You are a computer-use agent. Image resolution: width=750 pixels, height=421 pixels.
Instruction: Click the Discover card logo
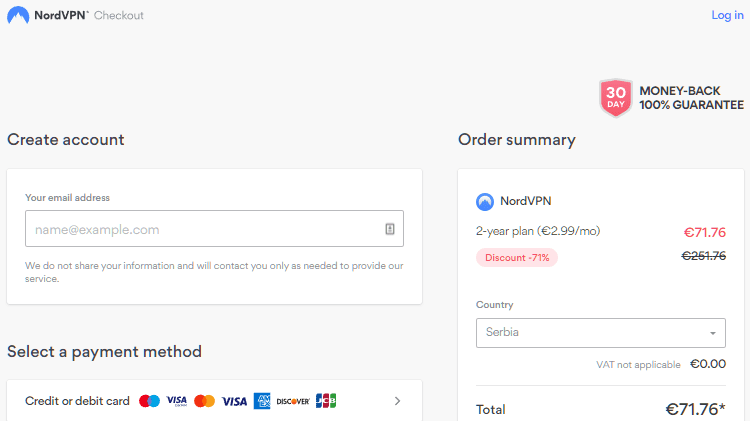pos(293,401)
